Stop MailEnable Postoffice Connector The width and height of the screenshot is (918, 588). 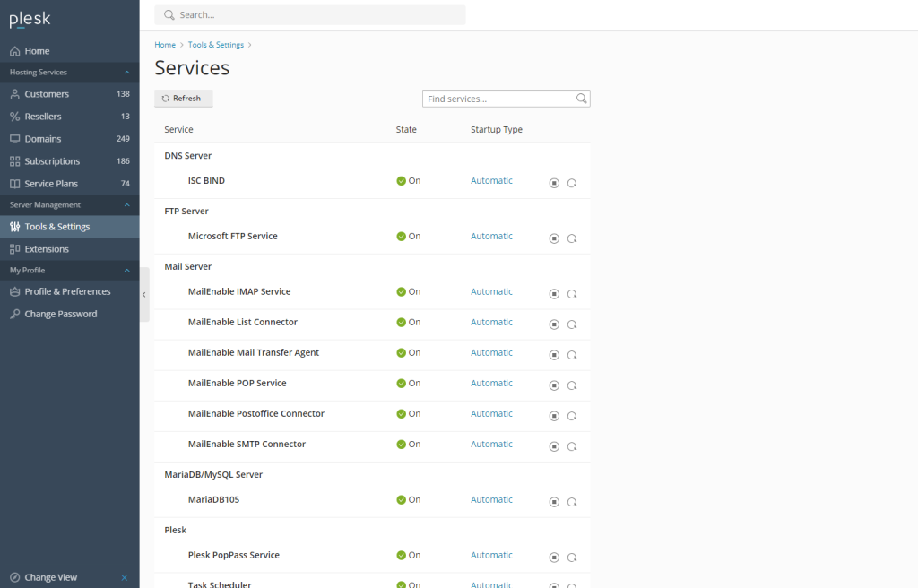pyautogui.click(x=554, y=416)
